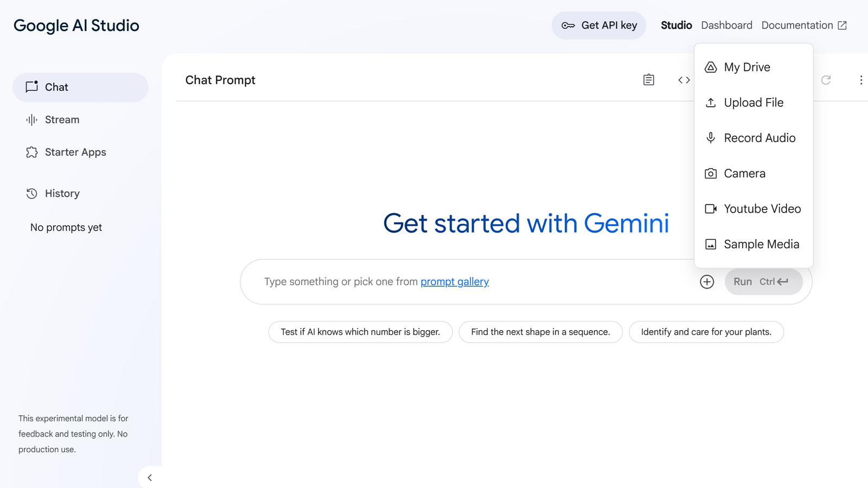Choose My Drive in the menu
Image resolution: width=868 pixels, height=488 pixels.
[x=747, y=67]
